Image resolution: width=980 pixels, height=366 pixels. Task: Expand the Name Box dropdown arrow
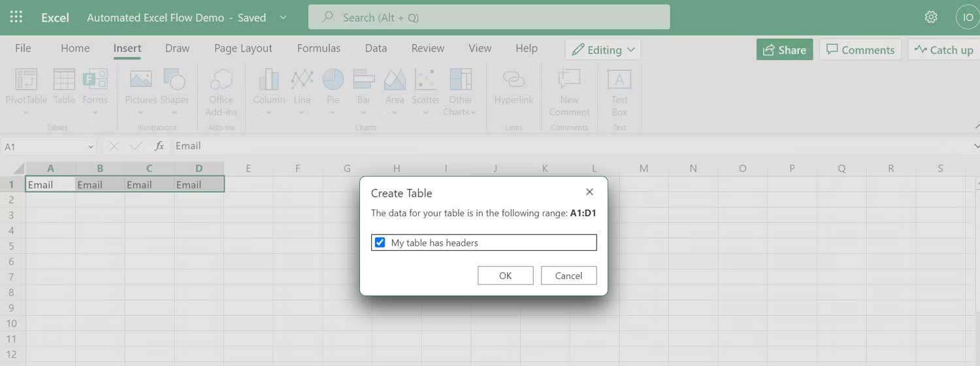pyautogui.click(x=90, y=147)
